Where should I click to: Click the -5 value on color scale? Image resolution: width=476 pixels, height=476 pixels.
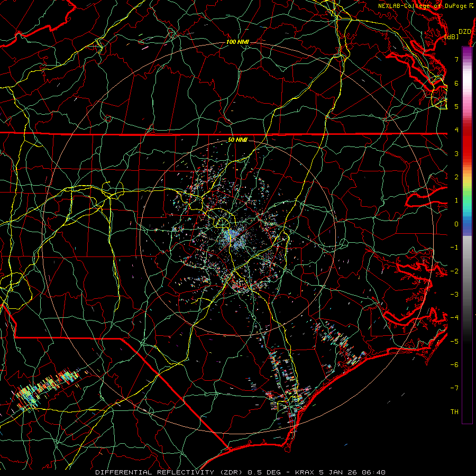pyautogui.click(x=454, y=342)
